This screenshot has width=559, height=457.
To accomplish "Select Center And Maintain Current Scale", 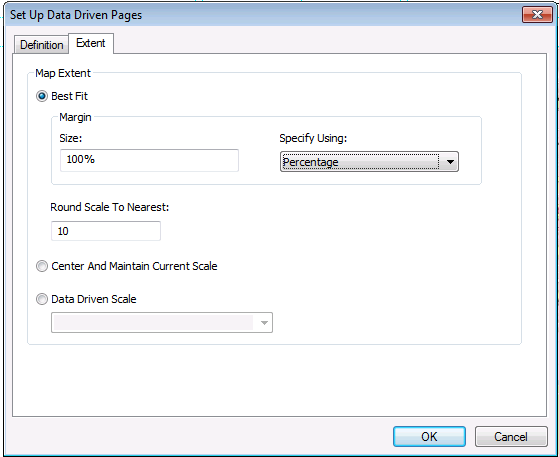I will pos(42,266).
